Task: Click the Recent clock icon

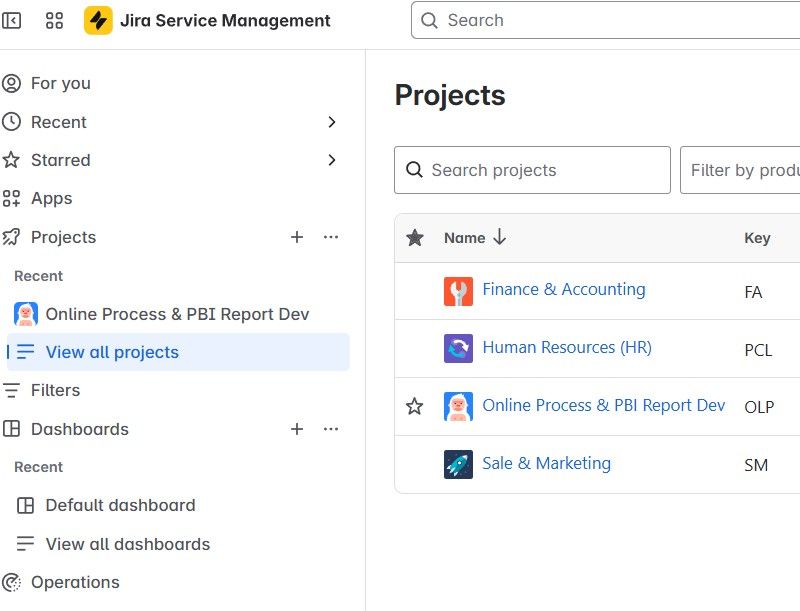Action: pos(11,122)
